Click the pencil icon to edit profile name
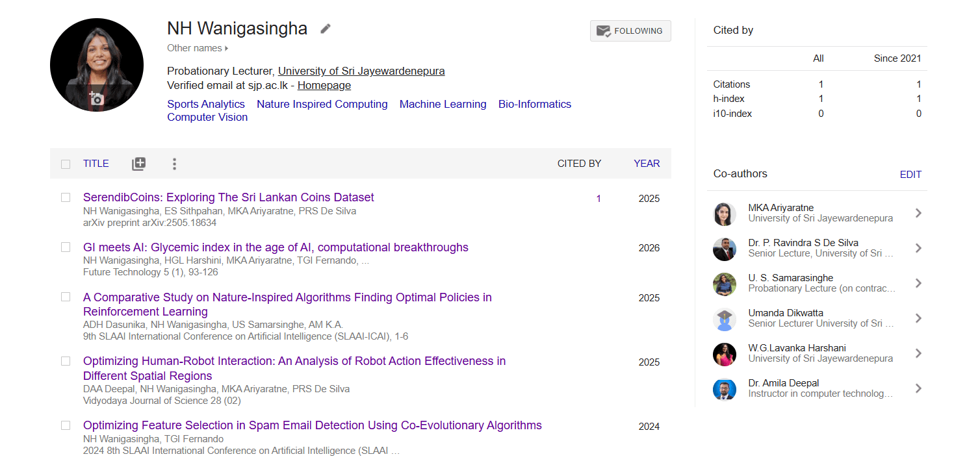 pyautogui.click(x=324, y=28)
